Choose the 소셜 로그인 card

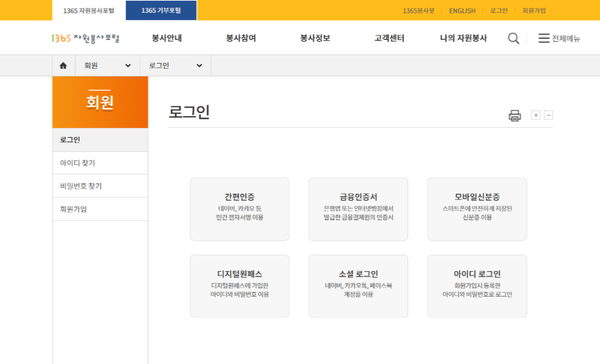point(358,286)
